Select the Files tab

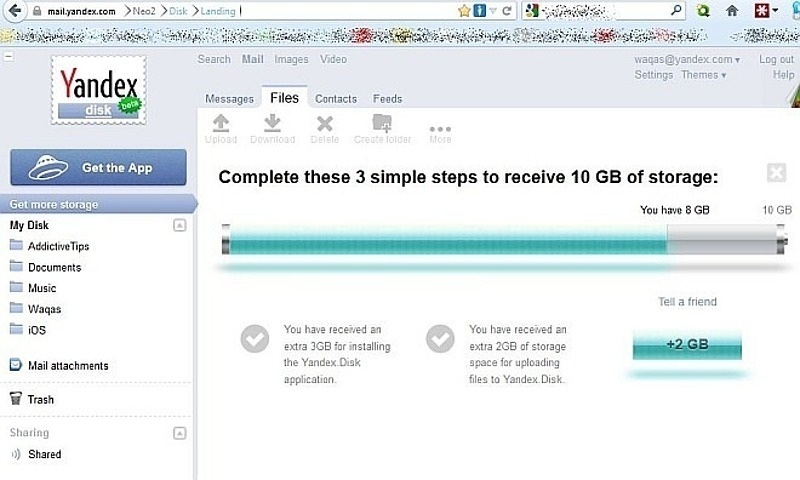[x=285, y=97]
